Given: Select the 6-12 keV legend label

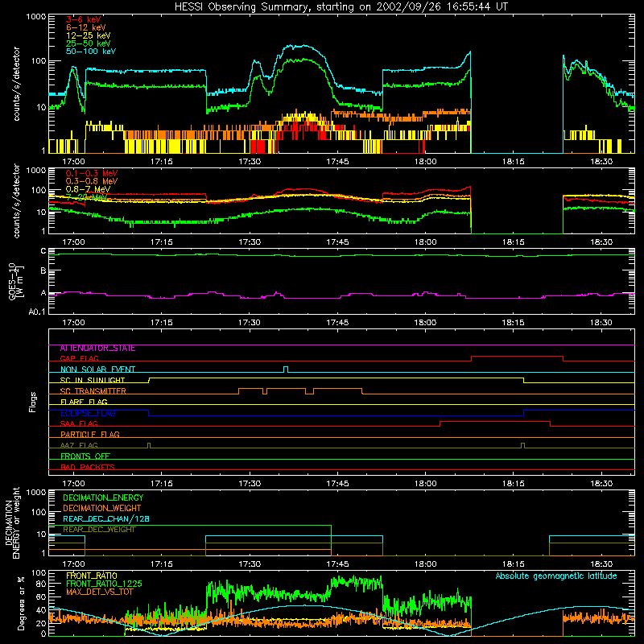Looking at the screenshot, I should pyautogui.click(x=86, y=27).
